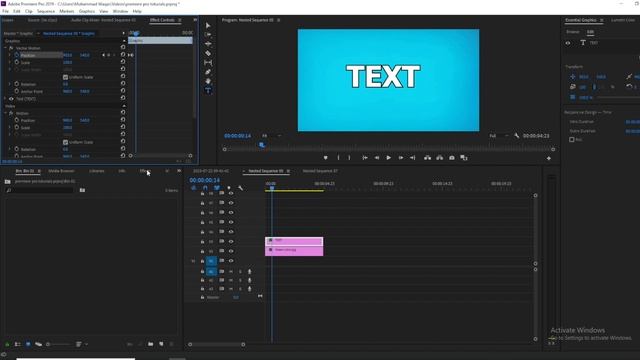Go to next keyframe for Position
Screen dimensions: 640x360
pyautogui.click(x=114, y=55)
